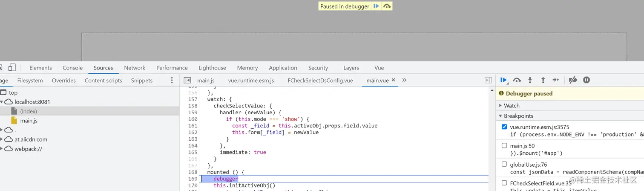Open FCheckSelectDsConfig.vue editor tab

(320, 81)
